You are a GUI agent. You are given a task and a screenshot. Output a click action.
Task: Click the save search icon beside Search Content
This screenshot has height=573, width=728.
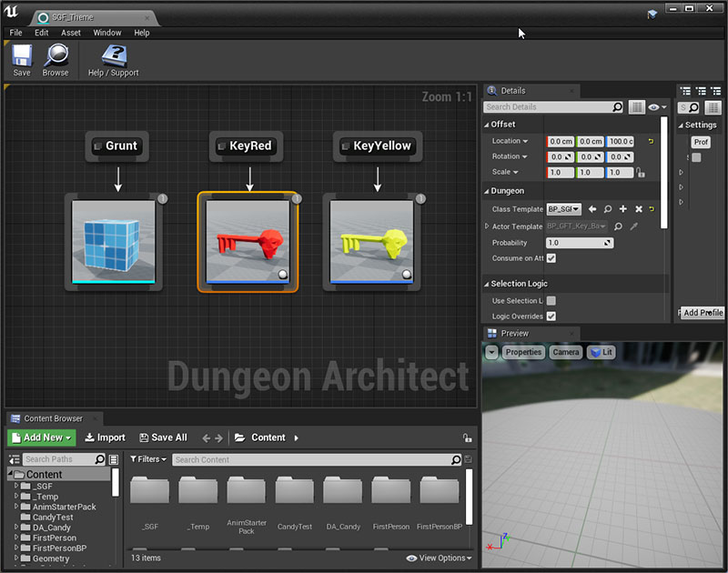point(468,459)
